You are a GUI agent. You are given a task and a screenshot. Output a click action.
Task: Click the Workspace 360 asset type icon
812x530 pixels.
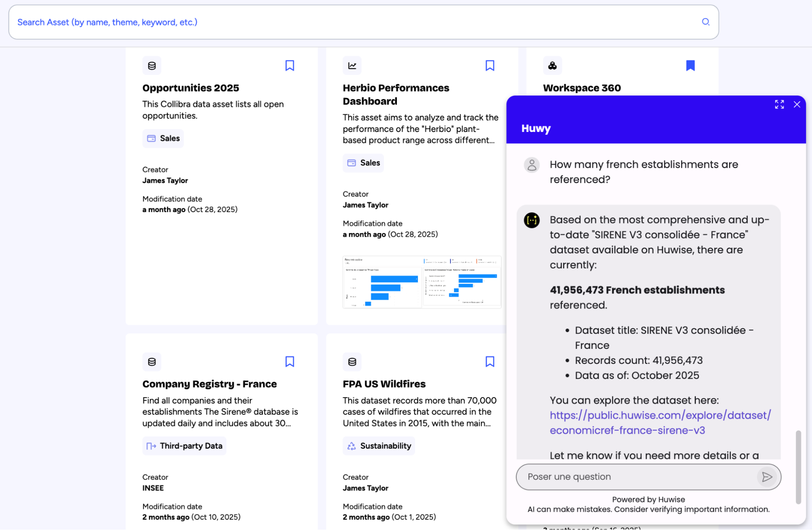(552, 66)
